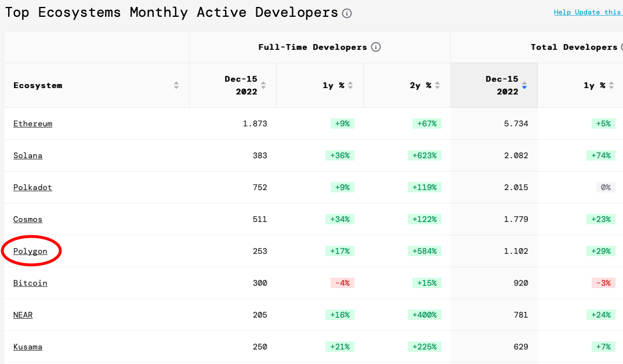Click Ethereum's +67% two-year badge
The image size is (623, 364).
pyautogui.click(x=427, y=124)
